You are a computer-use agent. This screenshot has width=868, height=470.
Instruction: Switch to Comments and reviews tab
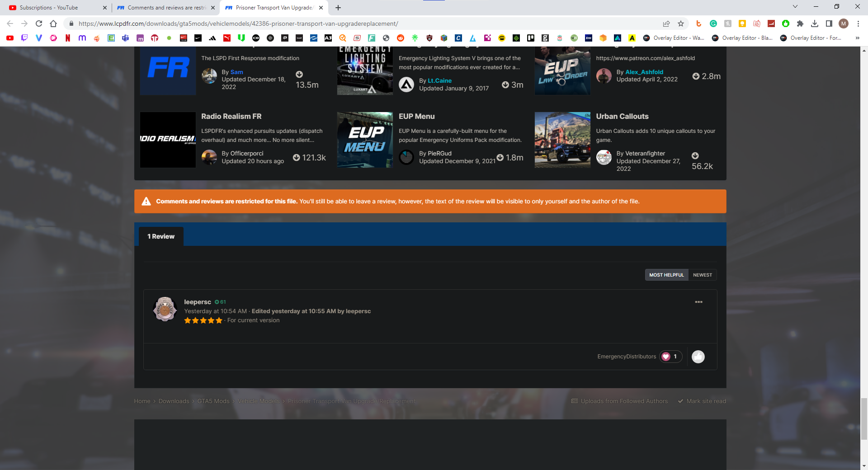click(165, 8)
